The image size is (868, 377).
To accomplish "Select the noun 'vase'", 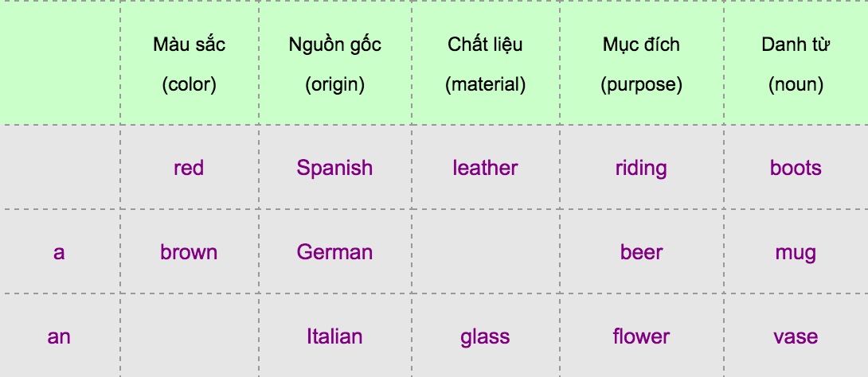I will tap(796, 336).
